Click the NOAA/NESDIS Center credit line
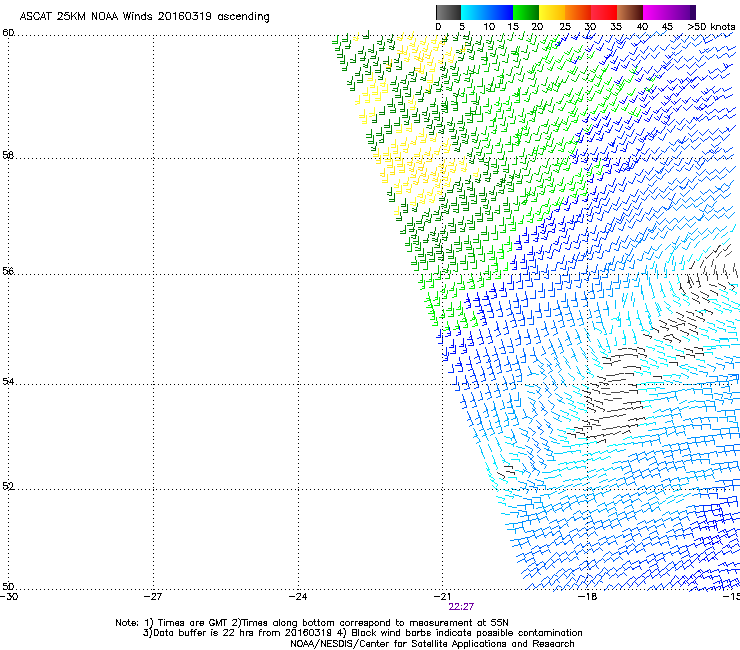 (432, 644)
